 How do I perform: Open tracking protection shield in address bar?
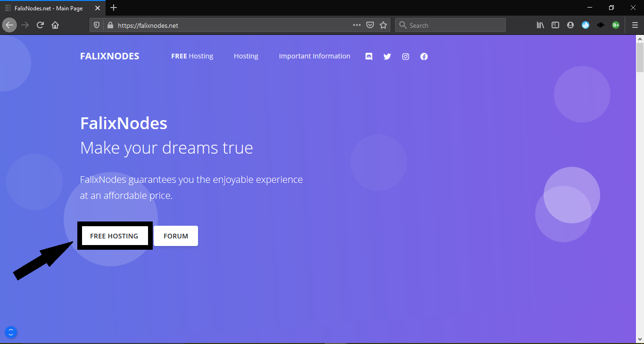tap(97, 25)
